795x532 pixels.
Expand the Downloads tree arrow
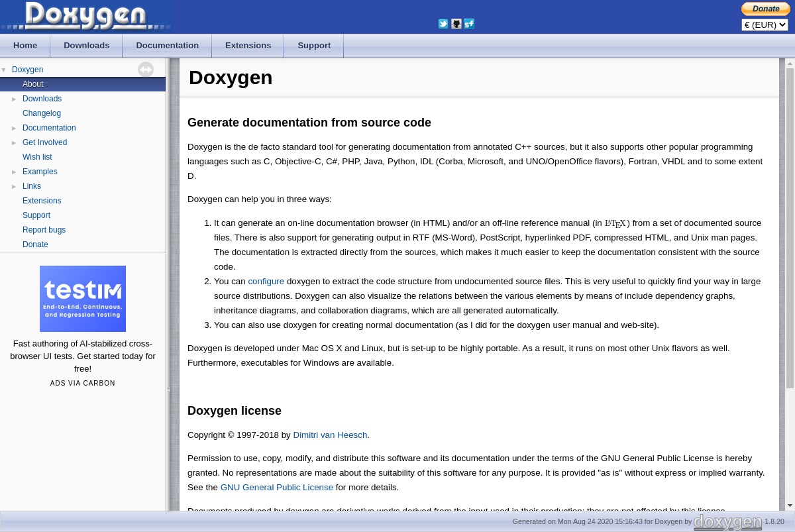pyautogui.click(x=15, y=99)
